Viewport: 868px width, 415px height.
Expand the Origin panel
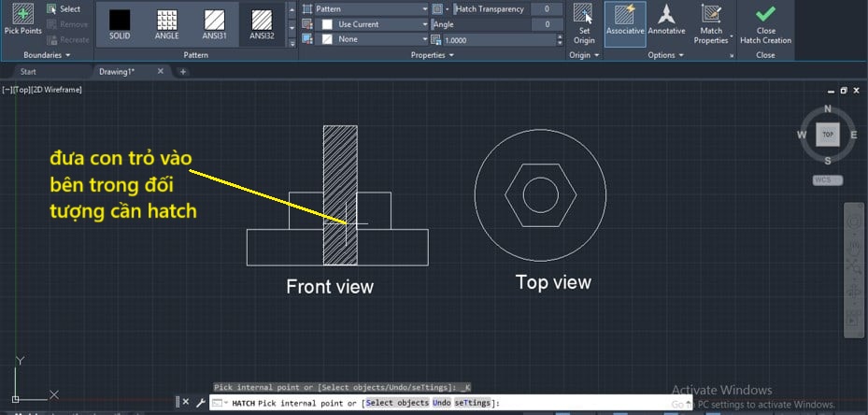584,55
